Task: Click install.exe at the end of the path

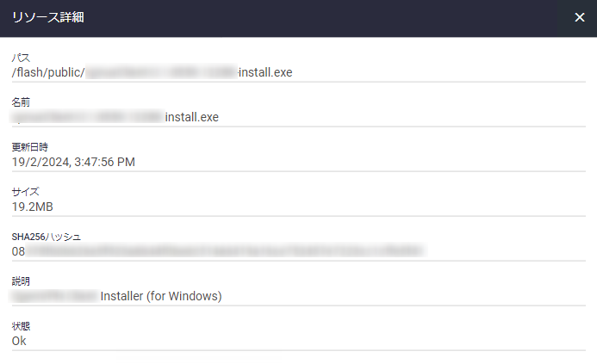Action: click(x=265, y=72)
